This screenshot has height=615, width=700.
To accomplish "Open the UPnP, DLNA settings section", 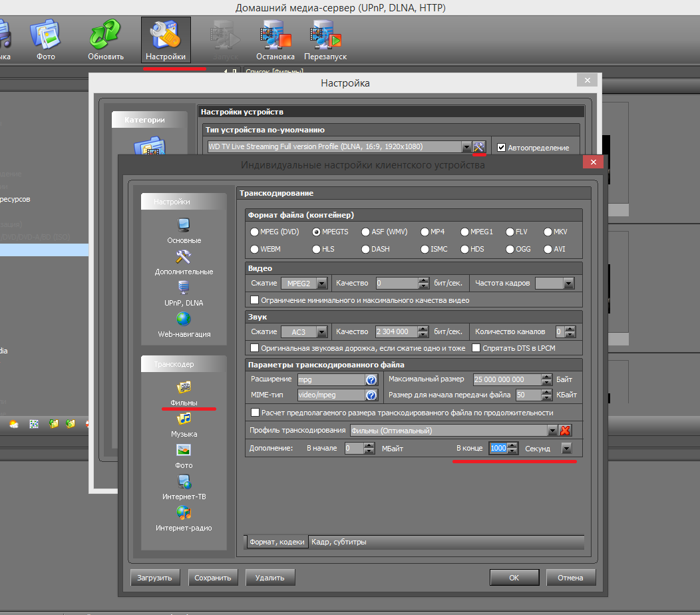I will [184, 293].
